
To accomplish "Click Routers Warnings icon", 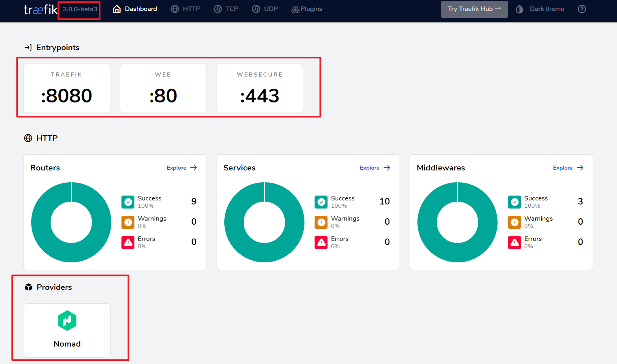I will (x=128, y=222).
